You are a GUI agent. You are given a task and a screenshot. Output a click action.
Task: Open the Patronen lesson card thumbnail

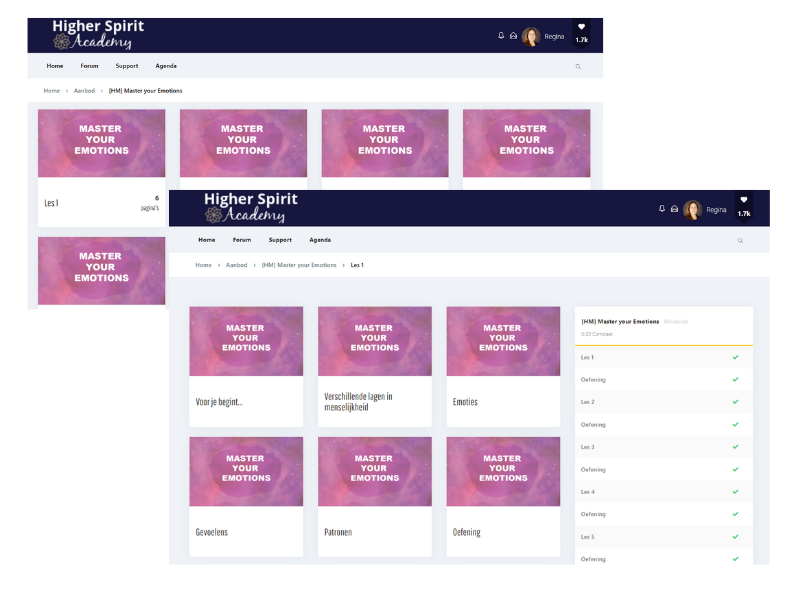[x=374, y=471]
